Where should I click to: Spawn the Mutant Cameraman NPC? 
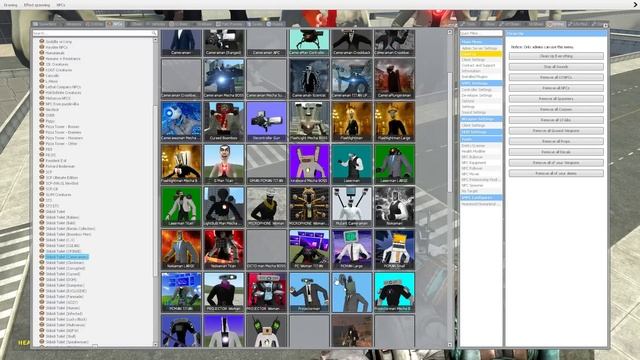click(352, 207)
